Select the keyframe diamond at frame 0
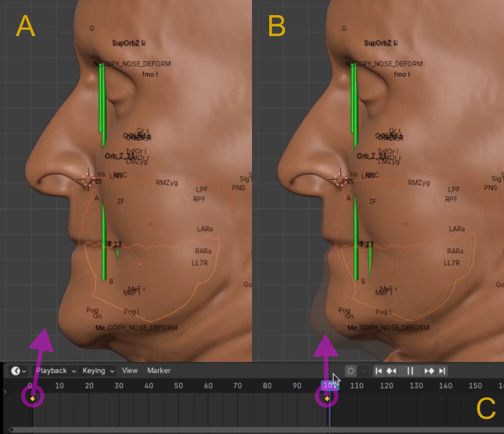This screenshot has height=434, width=504. (x=33, y=398)
